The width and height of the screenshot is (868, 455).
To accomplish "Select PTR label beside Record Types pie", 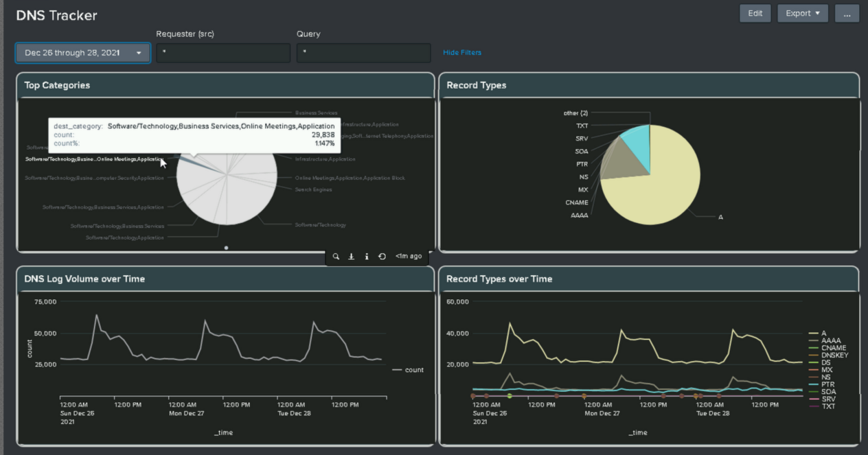I will [x=582, y=164].
